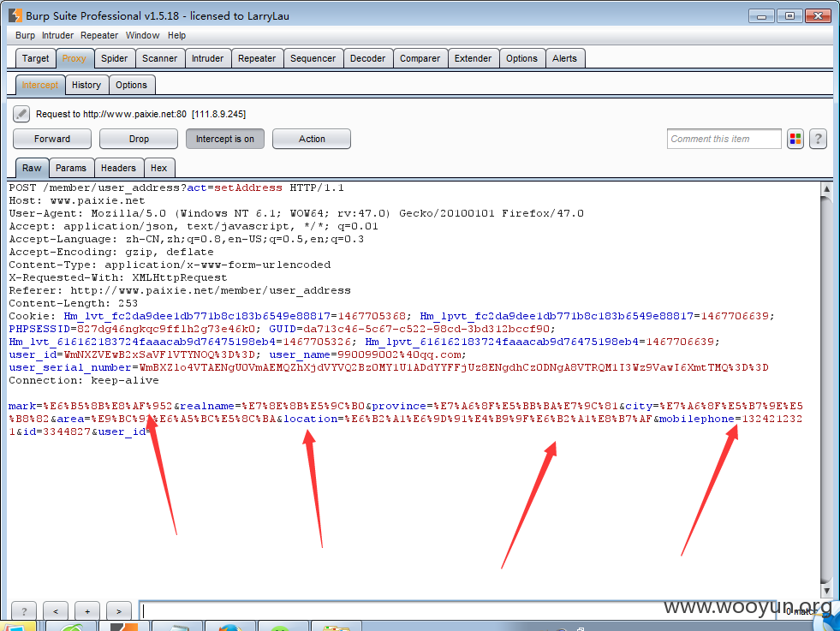Open the Repeater menu in menu bar

tap(99, 35)
